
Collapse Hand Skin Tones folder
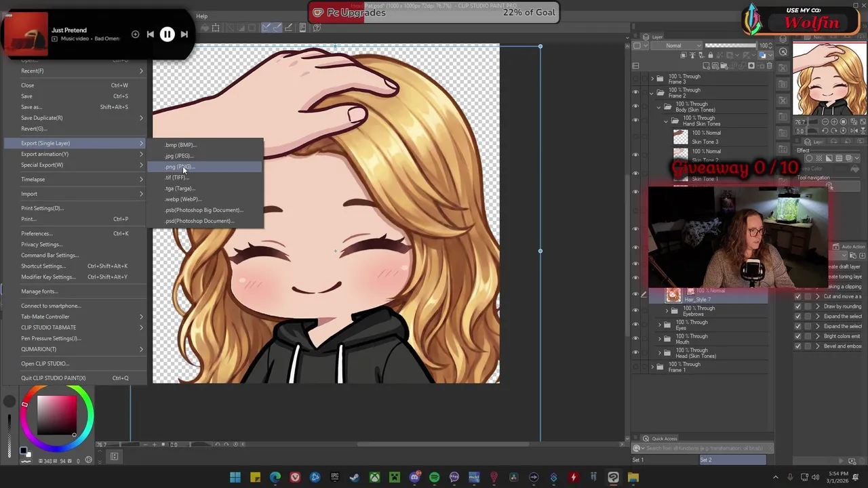click(666, 121)
